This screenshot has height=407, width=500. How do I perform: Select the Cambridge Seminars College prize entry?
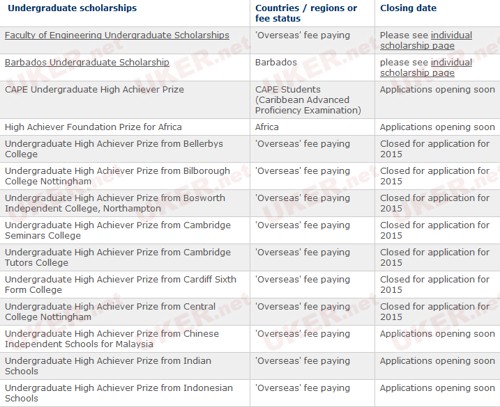click(x=118, y=230)
